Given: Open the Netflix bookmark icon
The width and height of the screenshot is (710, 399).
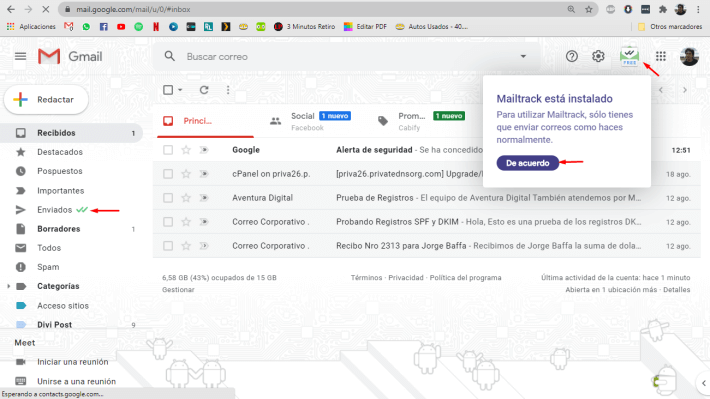Looking at the screenshot, I should pyautogui.click(x=156, y=27).
